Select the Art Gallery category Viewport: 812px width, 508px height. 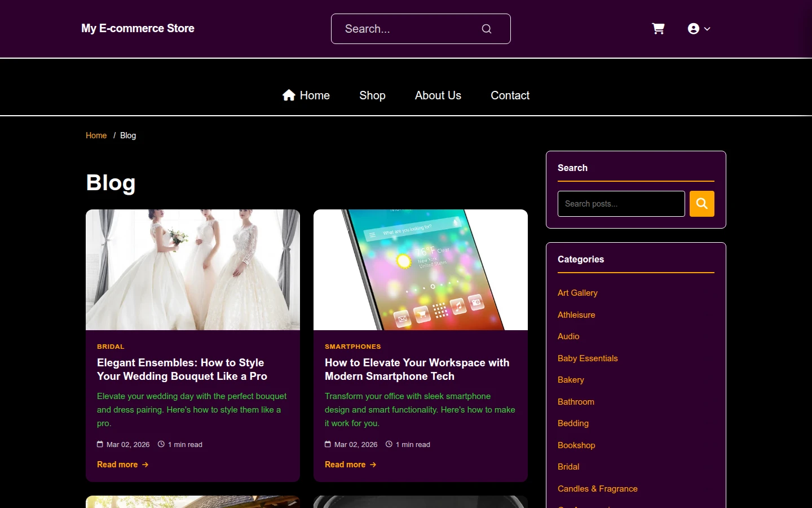coord(577,293)
